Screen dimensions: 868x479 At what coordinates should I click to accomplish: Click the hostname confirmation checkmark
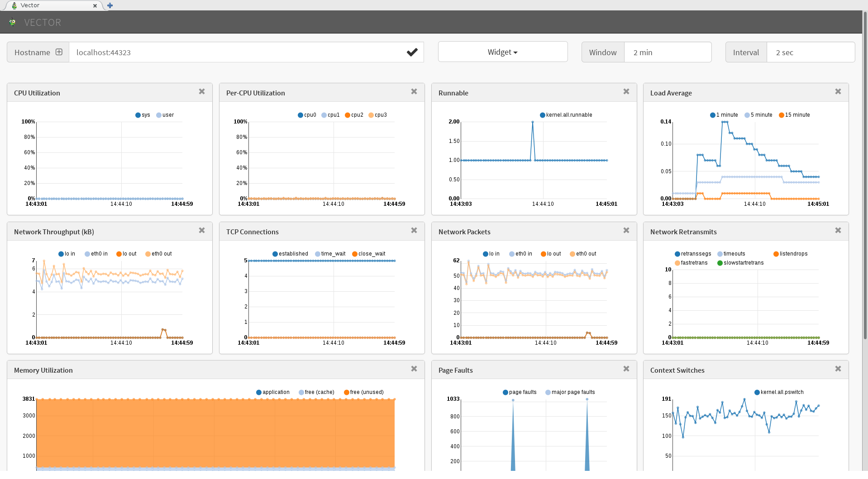point(412,52)
